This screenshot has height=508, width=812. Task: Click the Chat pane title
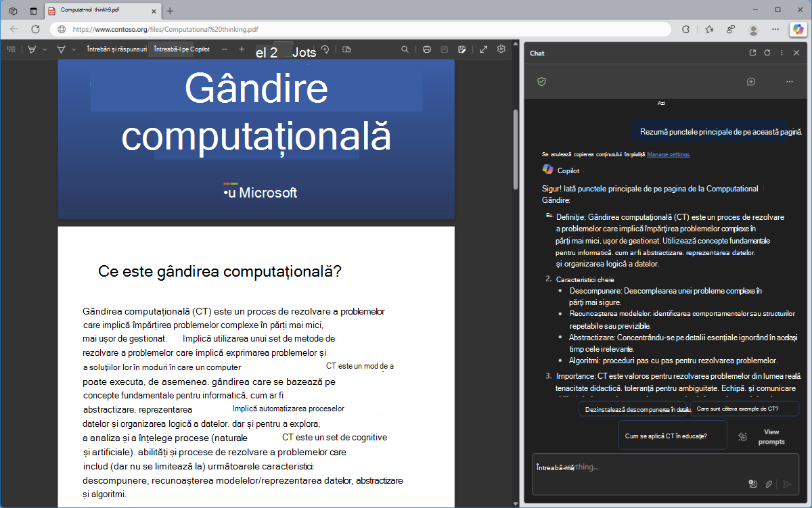pyautogui.click(x=537, y=53)
